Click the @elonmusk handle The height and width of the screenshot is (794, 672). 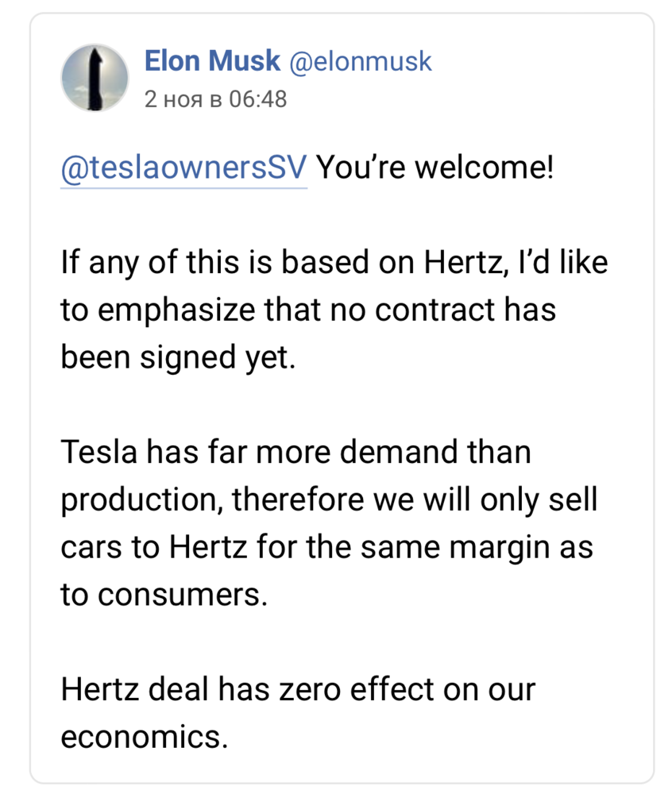pyautogui.click(x=360, y=61)
